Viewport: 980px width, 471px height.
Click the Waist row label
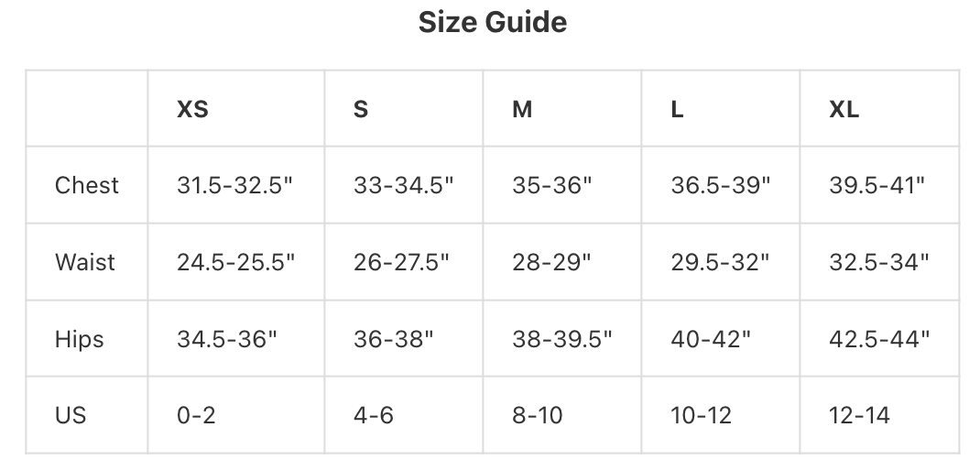coord(85,262)
